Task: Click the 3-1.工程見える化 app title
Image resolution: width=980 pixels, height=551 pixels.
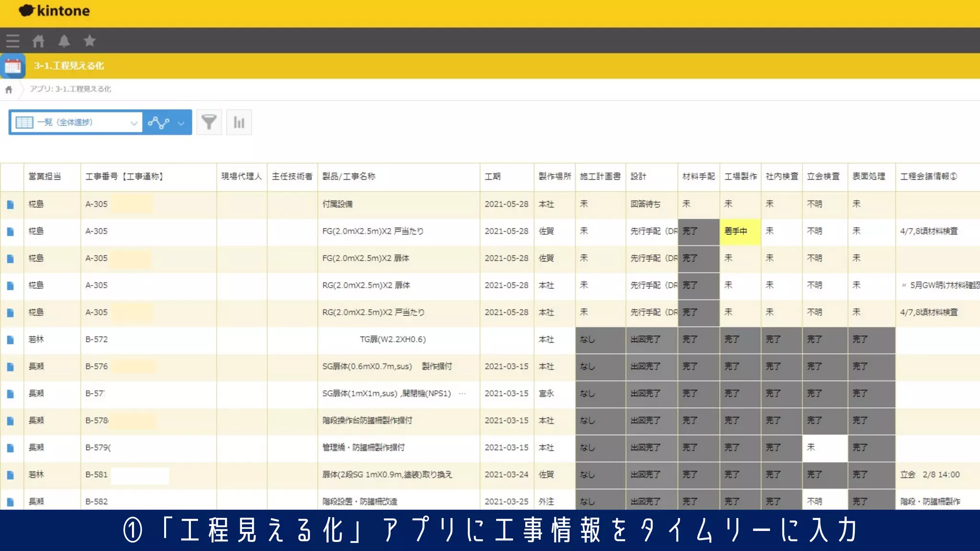Action: pyautogui.click(x=69, y=66)
